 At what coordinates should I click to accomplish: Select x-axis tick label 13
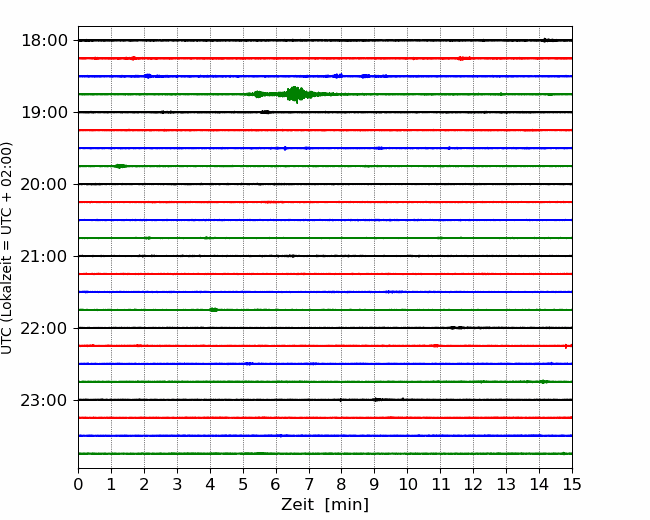coord(506,484)
